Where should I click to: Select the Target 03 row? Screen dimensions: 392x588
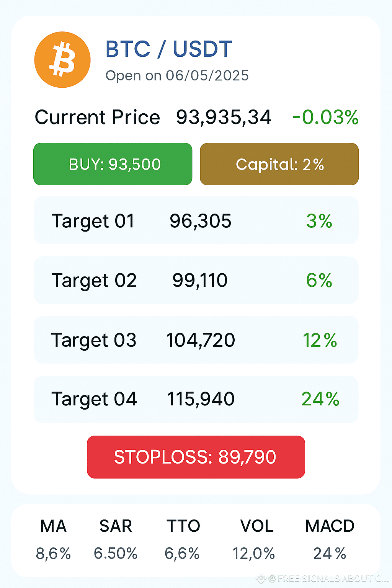196,340
